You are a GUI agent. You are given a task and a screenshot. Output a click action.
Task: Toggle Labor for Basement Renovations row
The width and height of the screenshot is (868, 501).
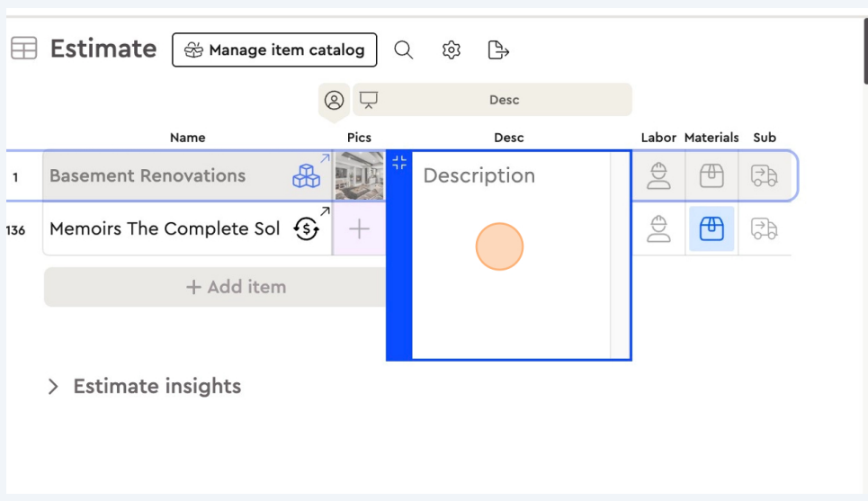click(x=658, y=175)
